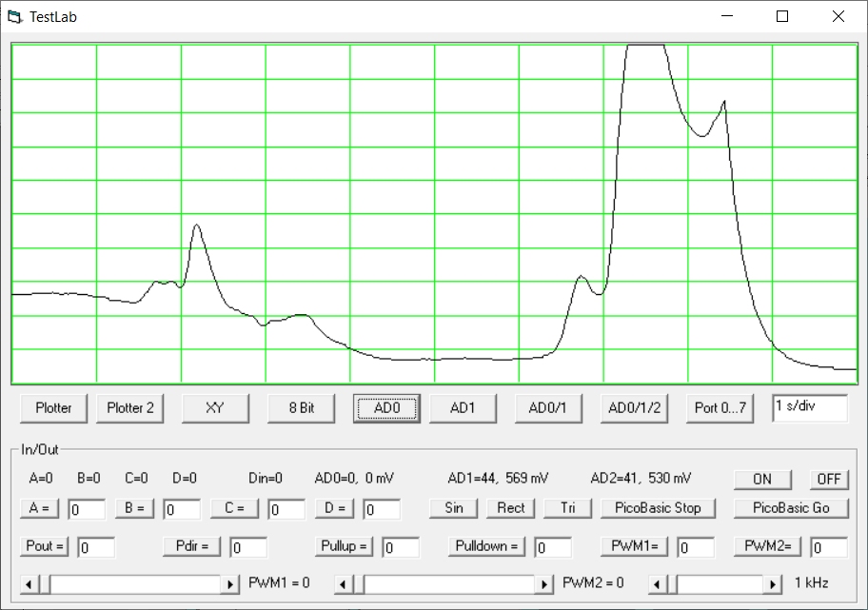This screenshot has height=610, width=868.
Task: Click the Port 0...7 button
Action: pyautogui.click(x=721, y=407)
